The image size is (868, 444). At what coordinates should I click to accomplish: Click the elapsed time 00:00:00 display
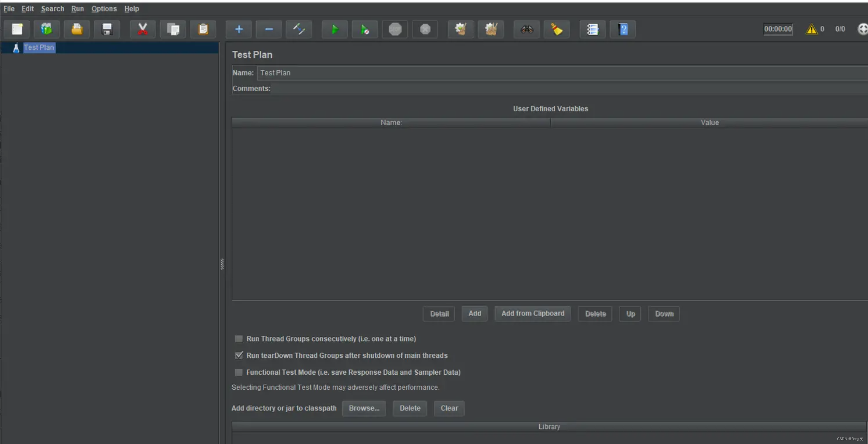[778, 29]
